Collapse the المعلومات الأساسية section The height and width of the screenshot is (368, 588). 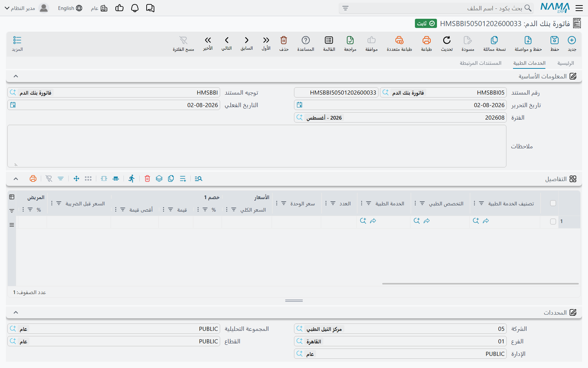[16, 76]
